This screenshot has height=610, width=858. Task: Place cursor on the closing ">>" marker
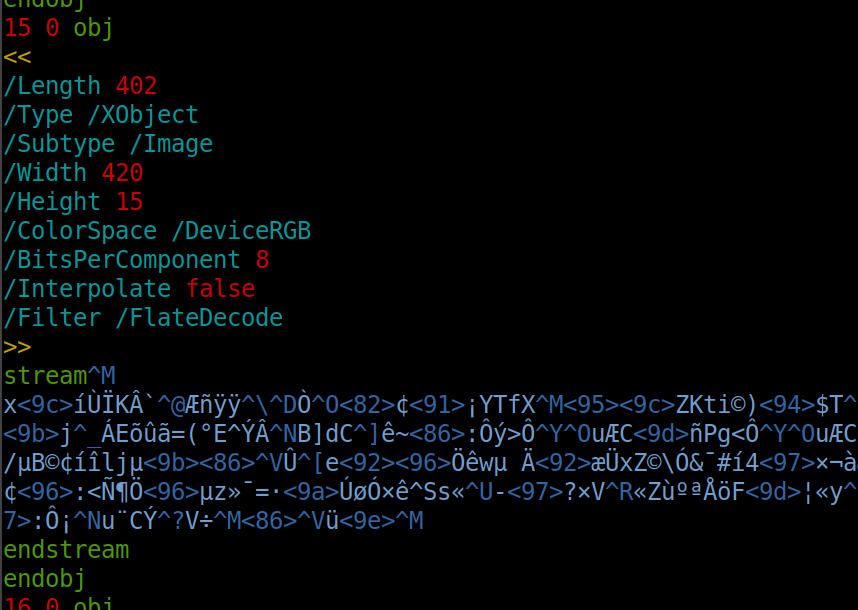[18, 347]
